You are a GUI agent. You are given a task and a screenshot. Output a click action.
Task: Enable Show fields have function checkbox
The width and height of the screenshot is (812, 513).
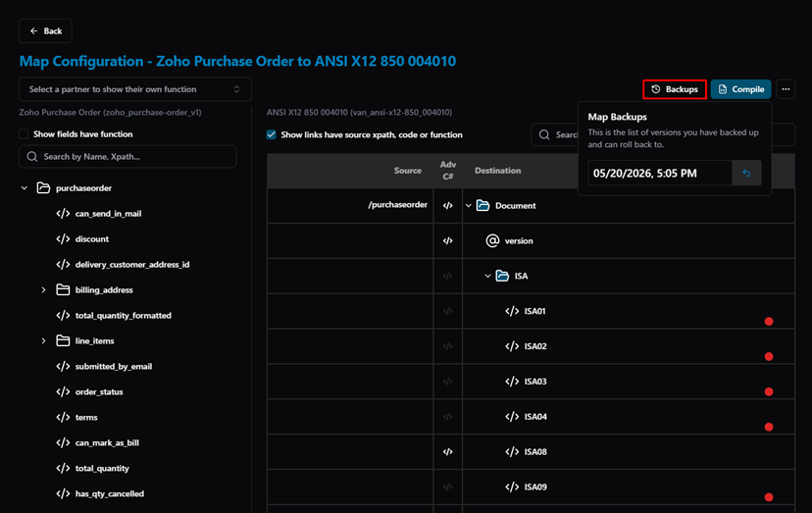[24, 134]
